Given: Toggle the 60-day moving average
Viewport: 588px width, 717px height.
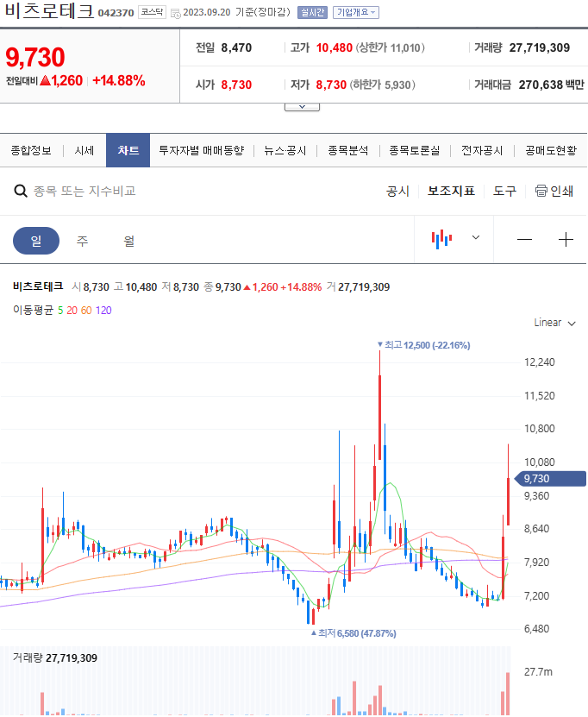Looking at the screenshot, I should point(86,311).
